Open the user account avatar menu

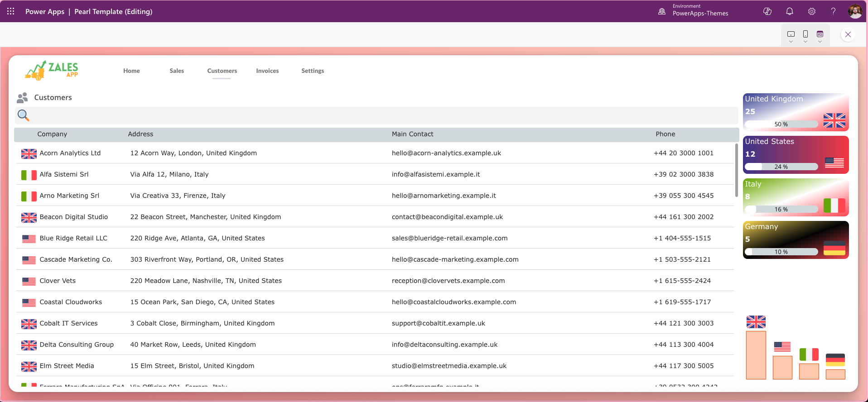click(855, 11)
